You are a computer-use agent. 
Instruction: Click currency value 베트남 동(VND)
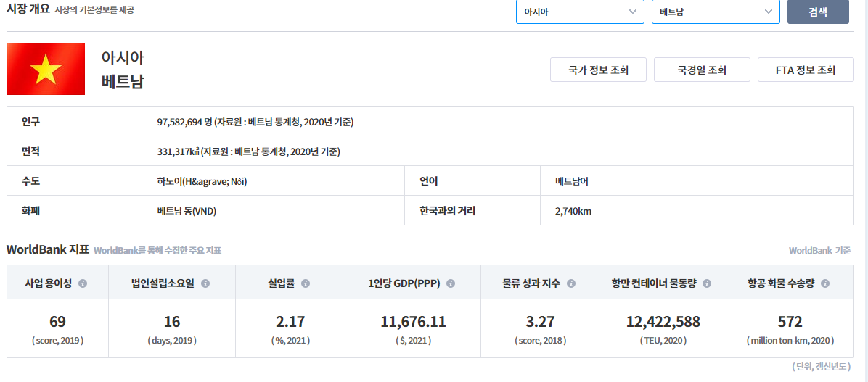(187, 211)
